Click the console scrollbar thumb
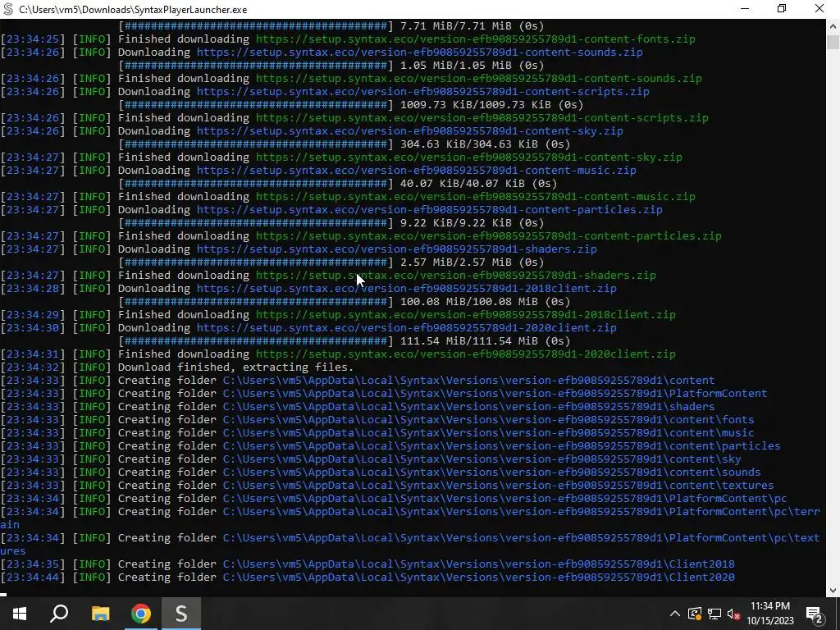 tap(833, 42)
